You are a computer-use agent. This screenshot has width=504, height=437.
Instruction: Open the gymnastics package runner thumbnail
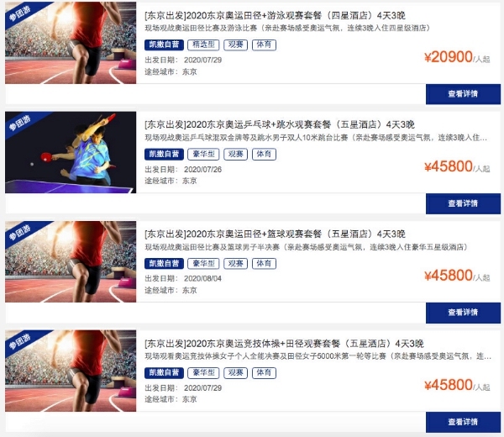tap(71, 371)
